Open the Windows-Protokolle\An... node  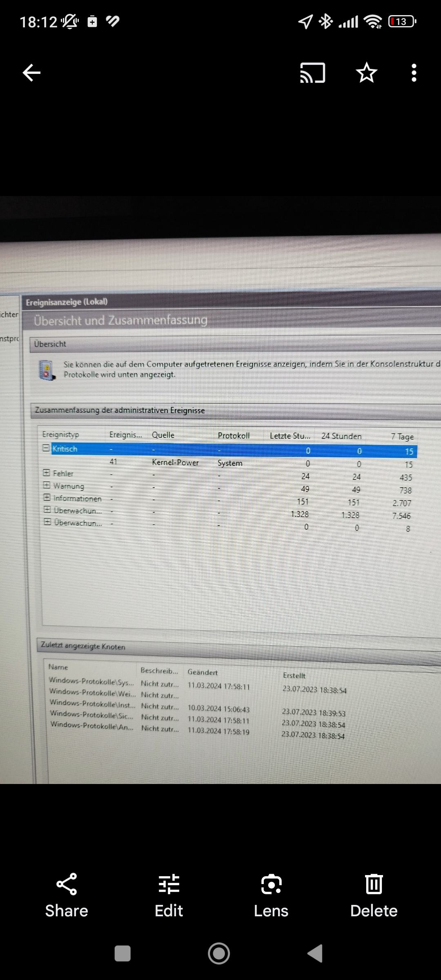(92, 725)
